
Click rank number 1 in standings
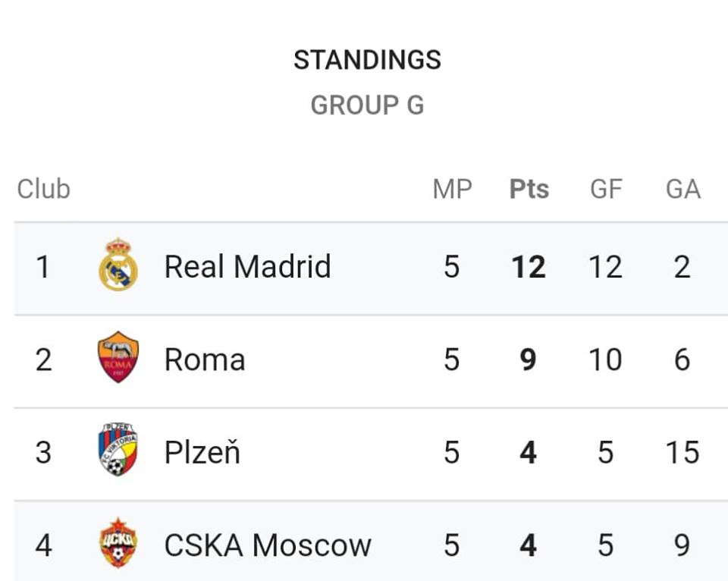pos(43,267)
